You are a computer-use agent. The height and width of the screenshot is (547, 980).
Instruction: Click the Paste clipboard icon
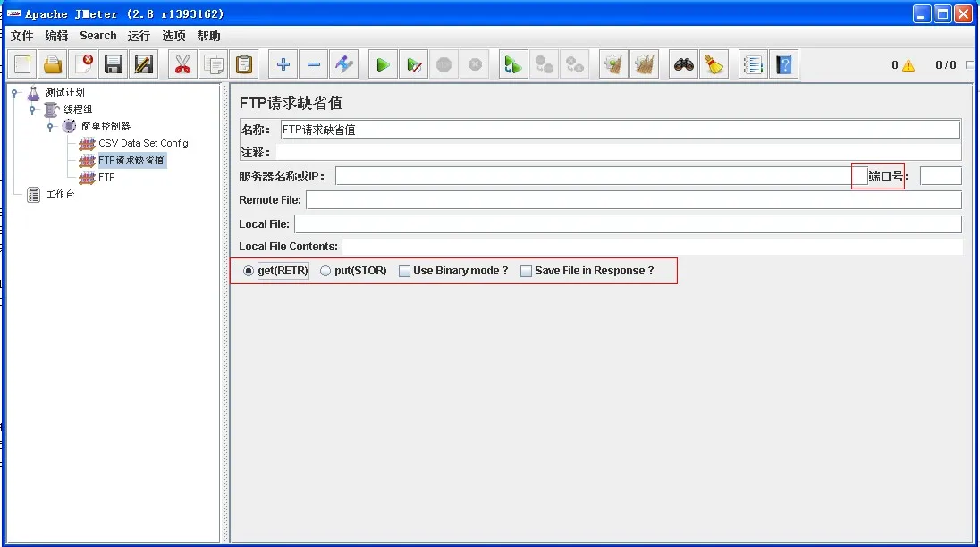pos(244,64)
